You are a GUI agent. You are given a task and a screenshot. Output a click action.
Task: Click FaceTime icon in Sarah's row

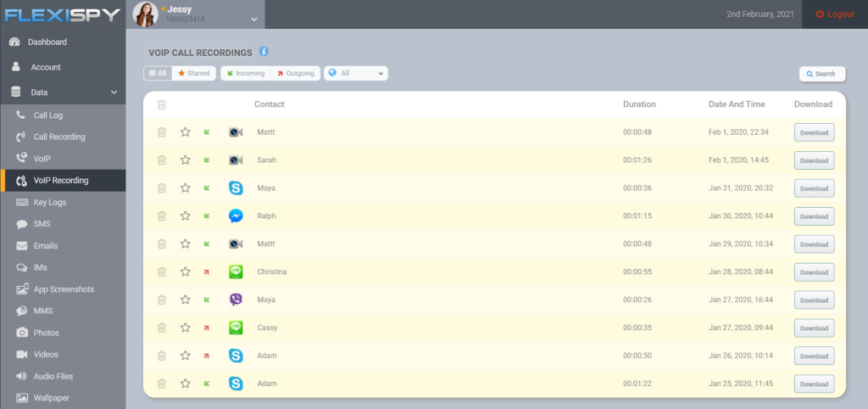tap(236, 160)
